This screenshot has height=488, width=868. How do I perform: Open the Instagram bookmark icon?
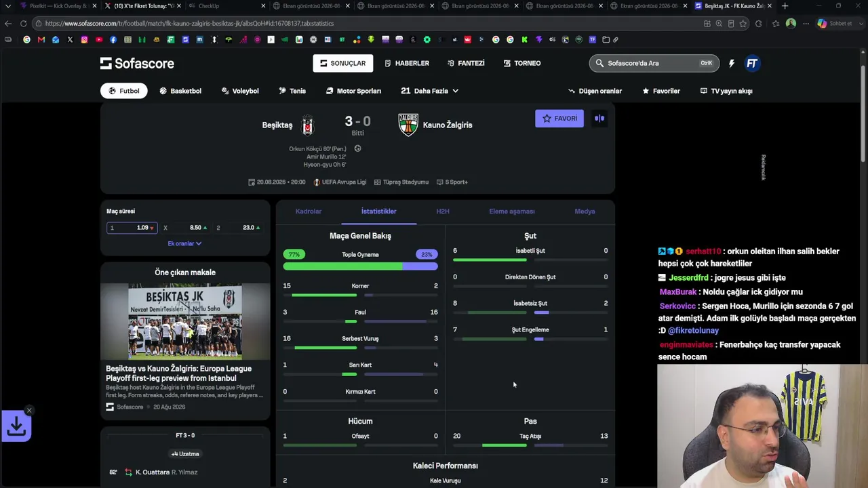tap(84, 39)
